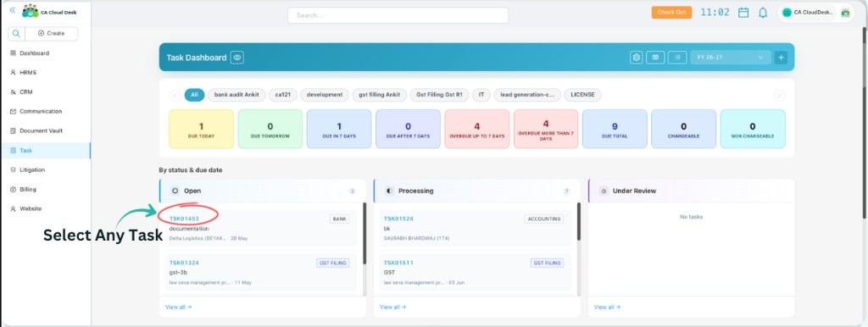Click the orange Check Out button
This screenshot has height=327, width=868.
click(671, 12)
